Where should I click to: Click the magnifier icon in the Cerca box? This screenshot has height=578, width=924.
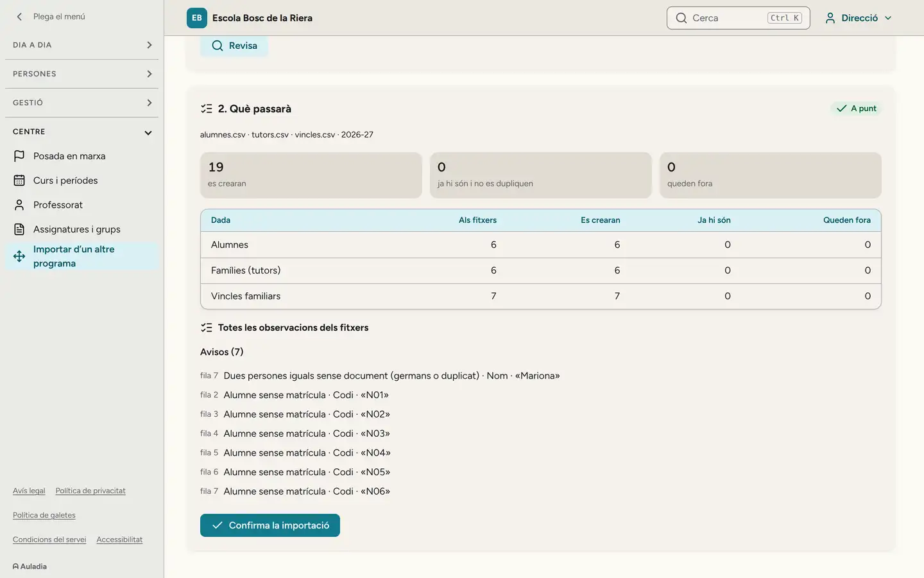click(681, 18)
